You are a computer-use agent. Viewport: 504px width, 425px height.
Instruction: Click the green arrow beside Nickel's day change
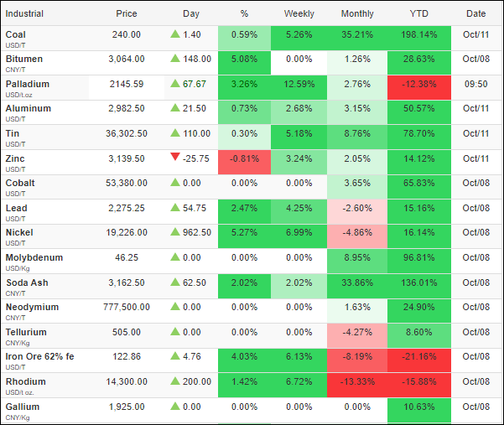(x=175, y=233)
